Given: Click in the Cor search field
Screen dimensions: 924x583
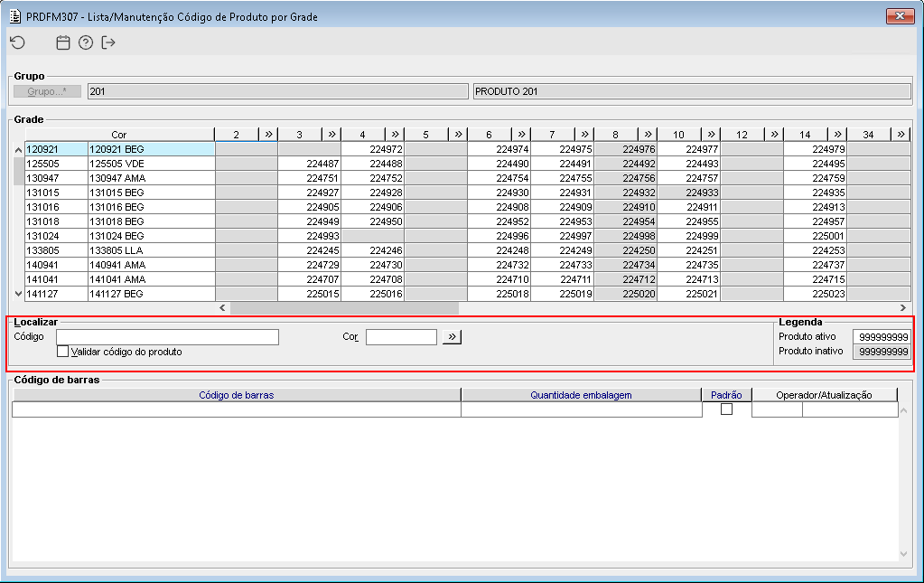Looking at the screenshot, I should (x=401, y=336).
